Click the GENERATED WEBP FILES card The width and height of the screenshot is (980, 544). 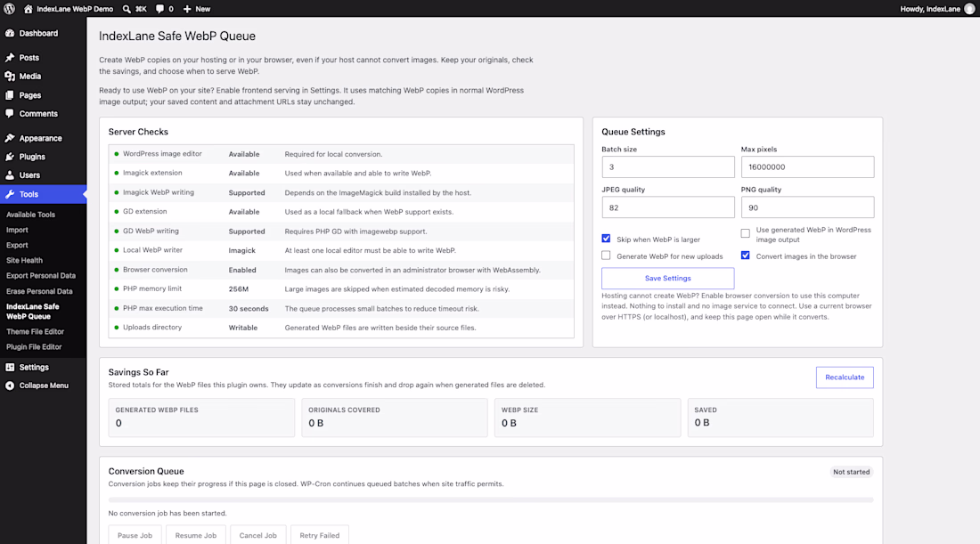(201, 418)
